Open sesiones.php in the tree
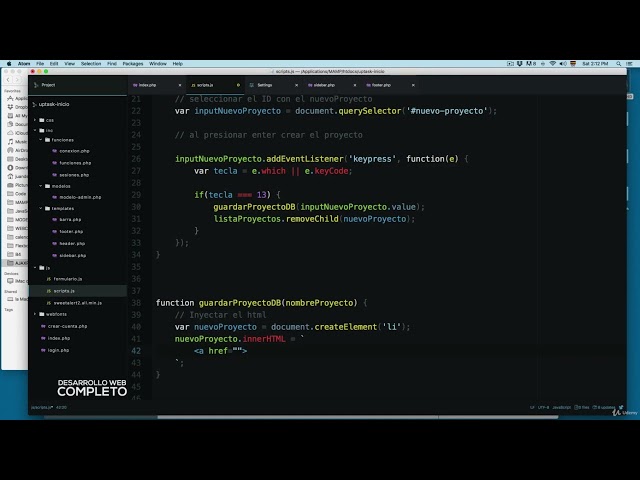This screenshot has width=640, height=480. 74,175
